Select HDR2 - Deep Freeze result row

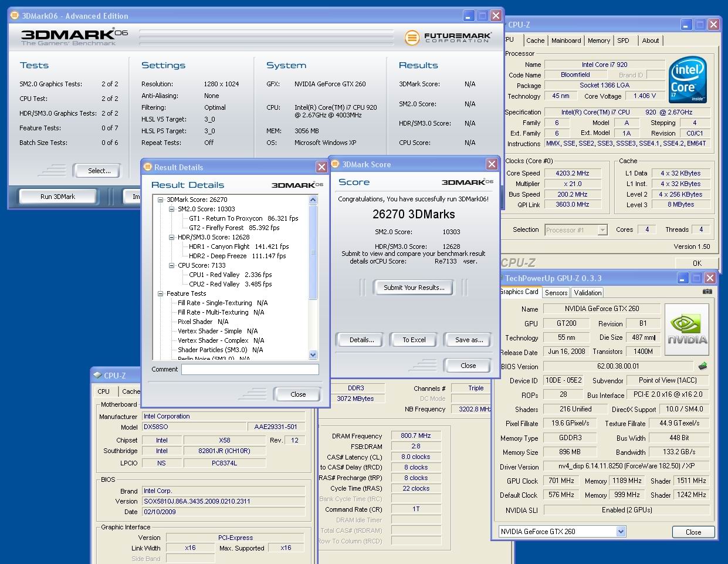(x=237, y=256)
